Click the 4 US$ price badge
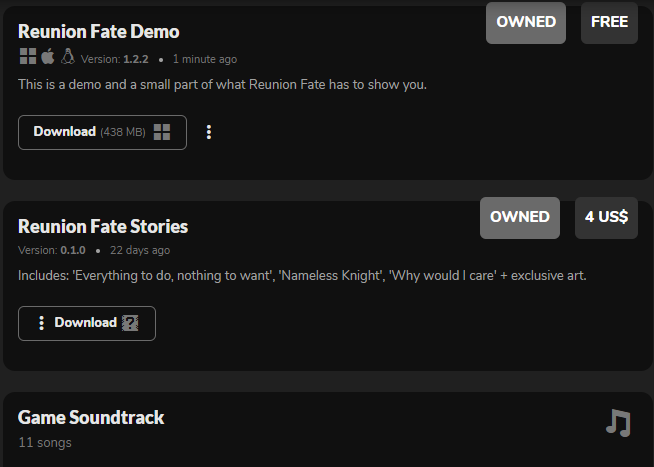The height and width of the screenshot is (467, 654). 606,217
